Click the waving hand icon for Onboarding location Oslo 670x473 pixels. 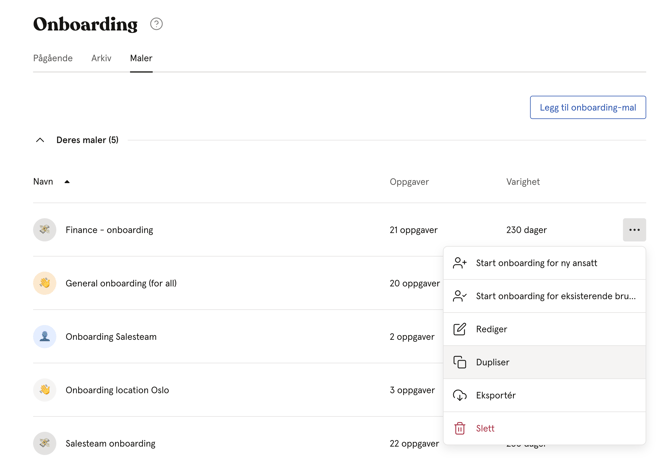[45, 390]
